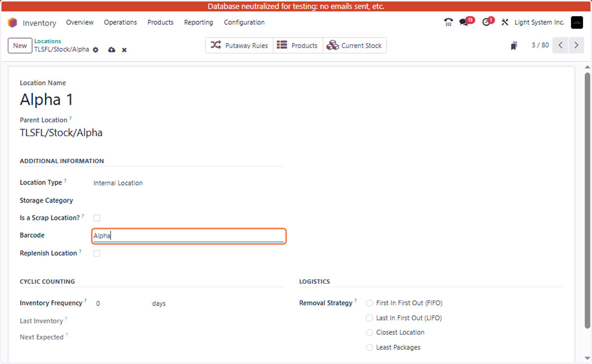The image size is (592, 364).
Task: Click the New button
Action: [x=20, y=45]
